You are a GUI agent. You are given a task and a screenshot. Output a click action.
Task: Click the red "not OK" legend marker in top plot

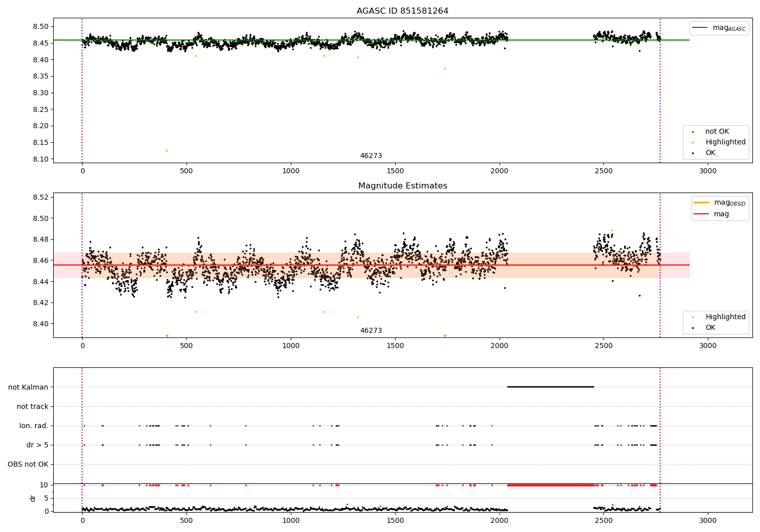(x=693, y=132)
